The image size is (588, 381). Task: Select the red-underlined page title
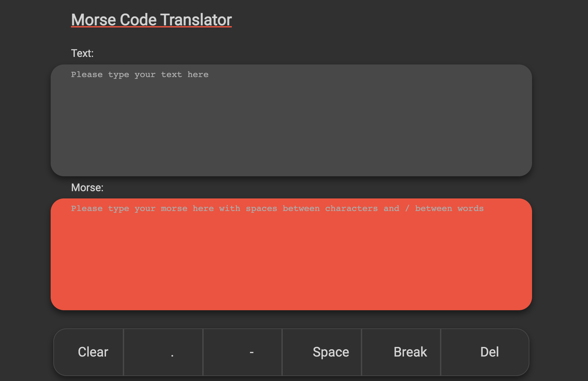coord(151,20)
